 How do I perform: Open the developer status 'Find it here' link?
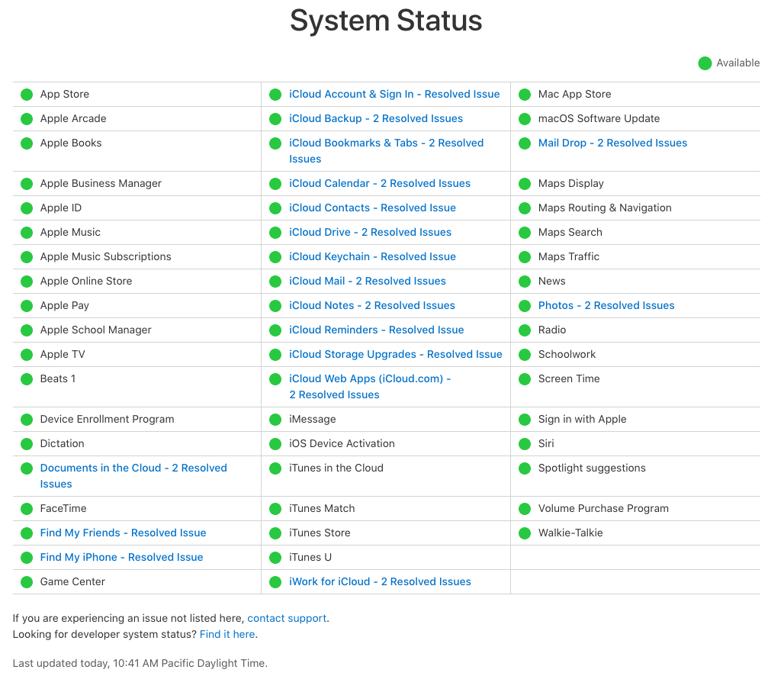(x=227, y=635)
